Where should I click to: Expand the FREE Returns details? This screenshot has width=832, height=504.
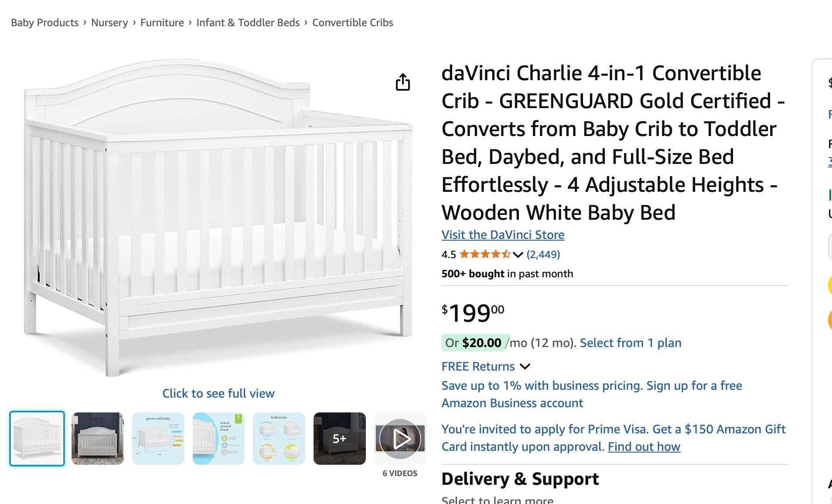pos(525,366)
